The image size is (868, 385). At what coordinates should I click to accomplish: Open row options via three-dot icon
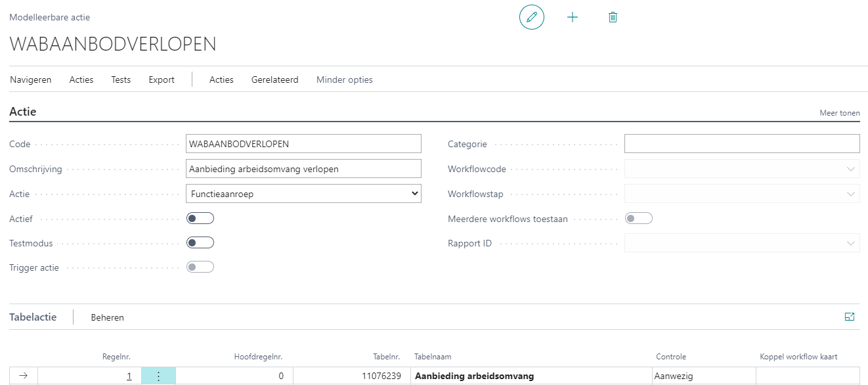coord(158,376)
